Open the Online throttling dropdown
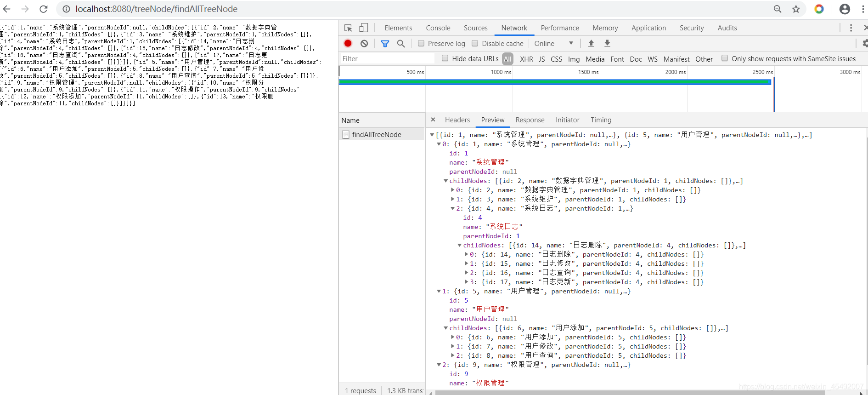The height and width of the screenshot is (395, 868). point(554,43)
